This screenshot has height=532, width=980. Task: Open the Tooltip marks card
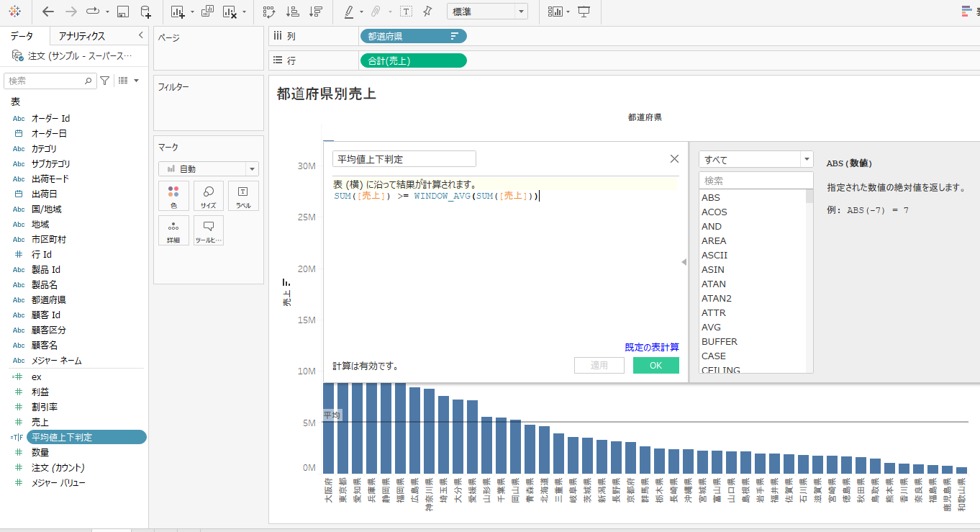click(209, 230)
